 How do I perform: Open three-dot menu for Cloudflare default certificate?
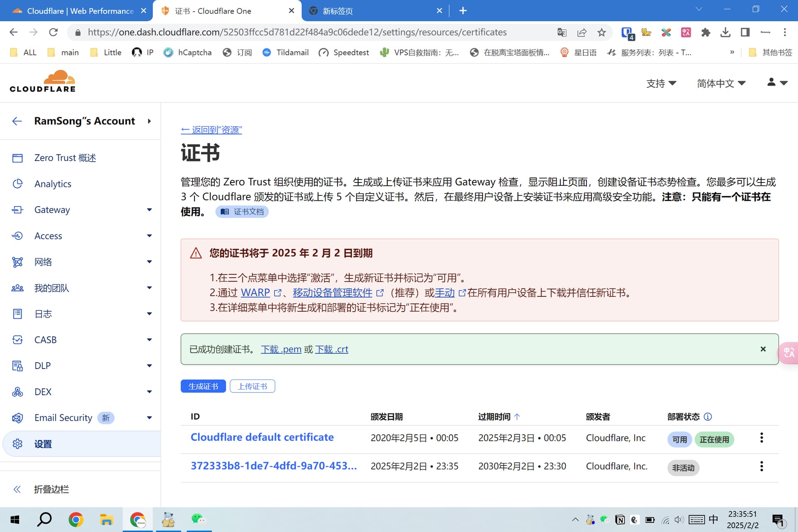click(x=761, y=438)
